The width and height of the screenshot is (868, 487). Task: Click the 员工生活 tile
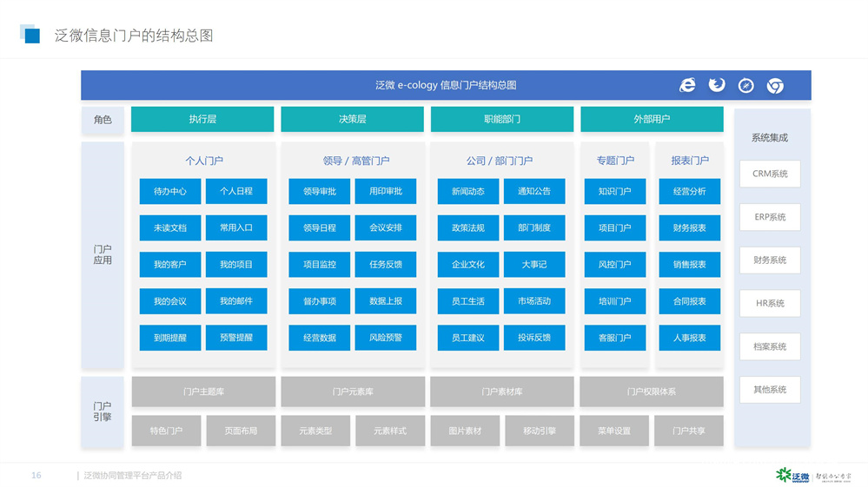pyautogui.click(x=468, y=301)
